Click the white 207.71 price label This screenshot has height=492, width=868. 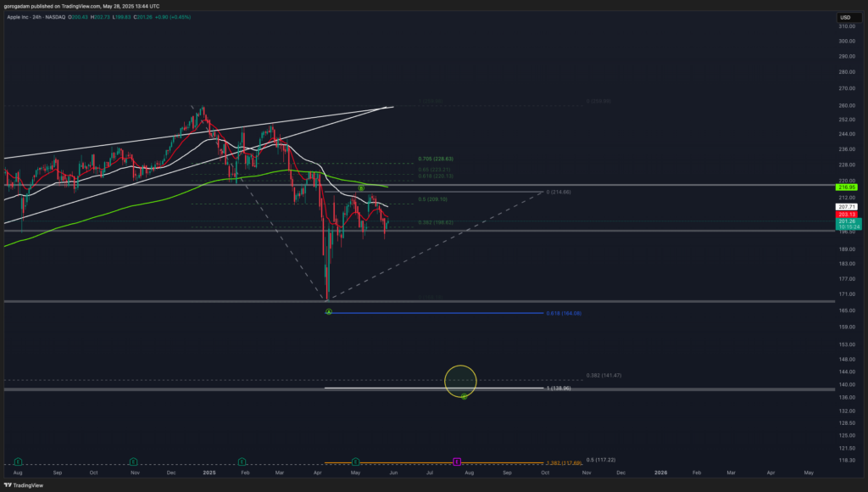point(848,207)
